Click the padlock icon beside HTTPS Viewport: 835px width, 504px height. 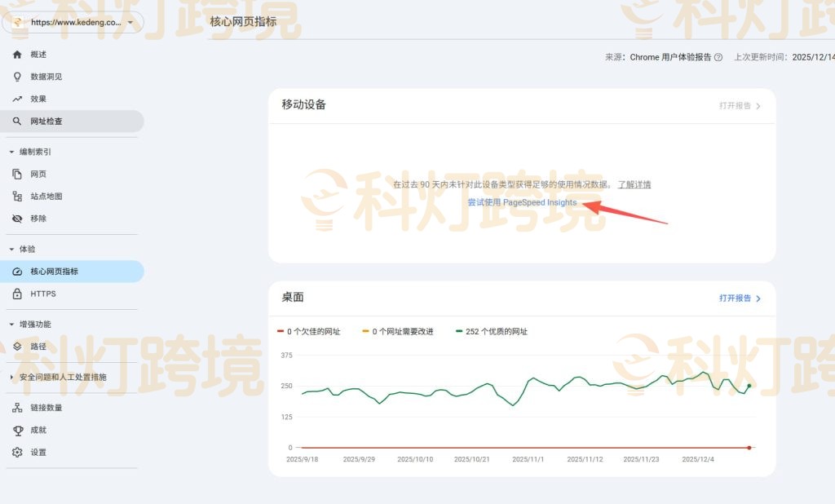[x=17, y=294]
